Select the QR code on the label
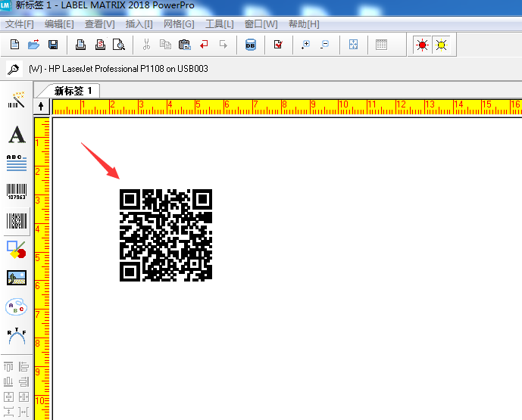This screenshot has height=420, width=522. (166, 235)
